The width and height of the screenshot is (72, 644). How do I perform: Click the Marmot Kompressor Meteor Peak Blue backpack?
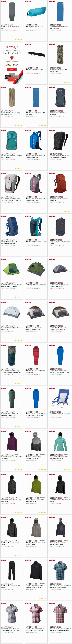36,141
